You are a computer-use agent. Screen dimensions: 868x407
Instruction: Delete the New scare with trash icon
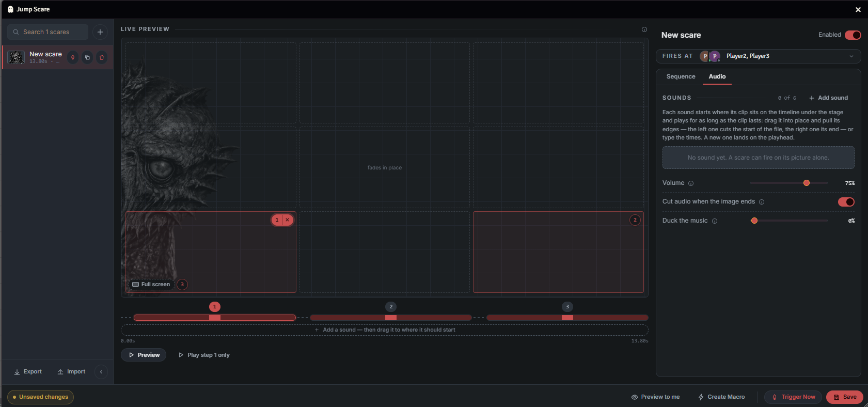(x=102, y=57)
